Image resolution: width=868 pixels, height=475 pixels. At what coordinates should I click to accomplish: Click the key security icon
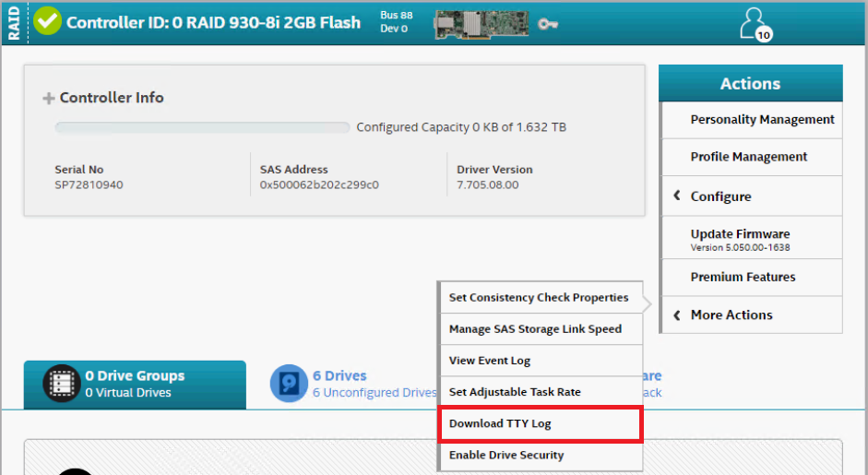pos(548,23)
